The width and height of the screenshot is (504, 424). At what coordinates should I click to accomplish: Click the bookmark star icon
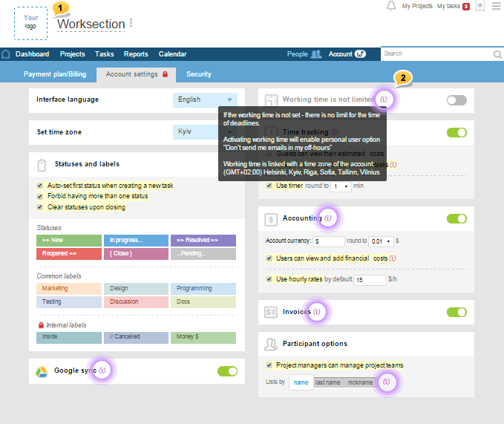coord(480,6)
